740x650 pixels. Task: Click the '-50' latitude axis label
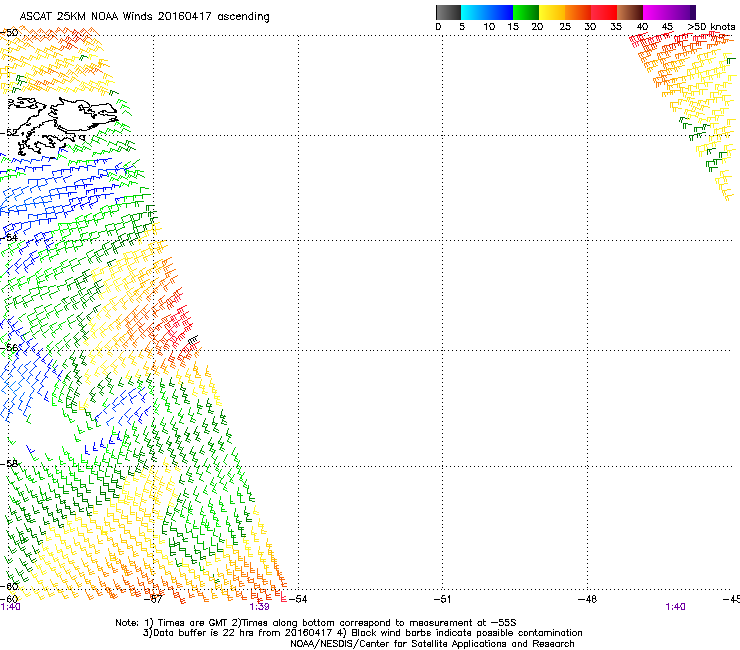click(9, 33)
